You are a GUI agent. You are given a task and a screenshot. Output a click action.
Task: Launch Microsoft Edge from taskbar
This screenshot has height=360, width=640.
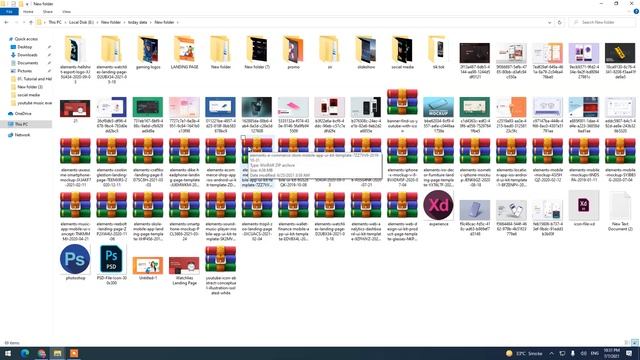[25, 353]
